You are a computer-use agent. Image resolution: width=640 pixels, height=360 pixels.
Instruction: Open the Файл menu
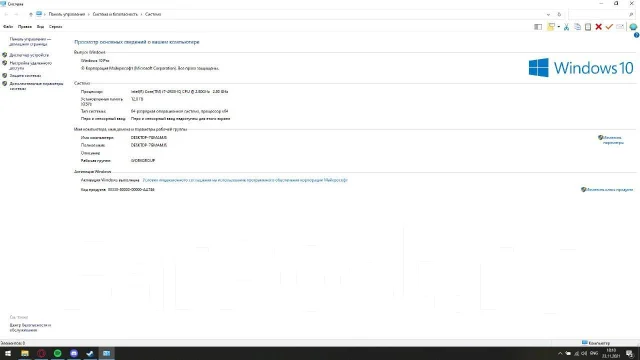point(8,27)
